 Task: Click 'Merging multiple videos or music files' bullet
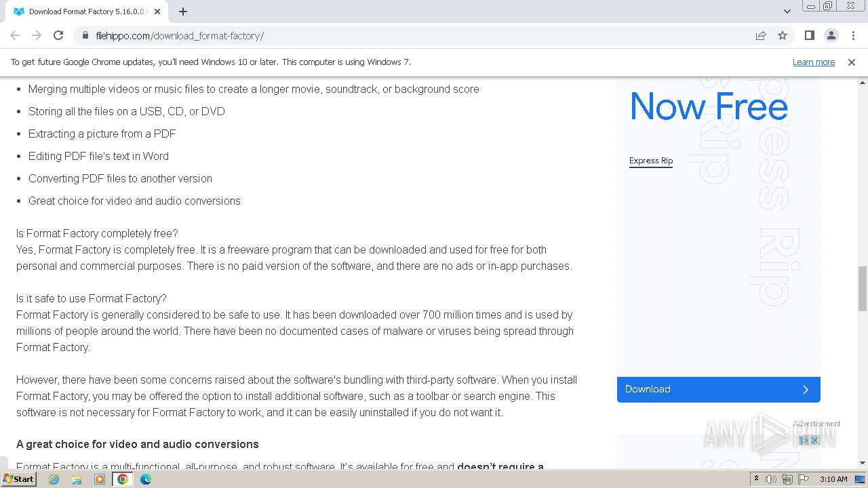click(254, 89)
